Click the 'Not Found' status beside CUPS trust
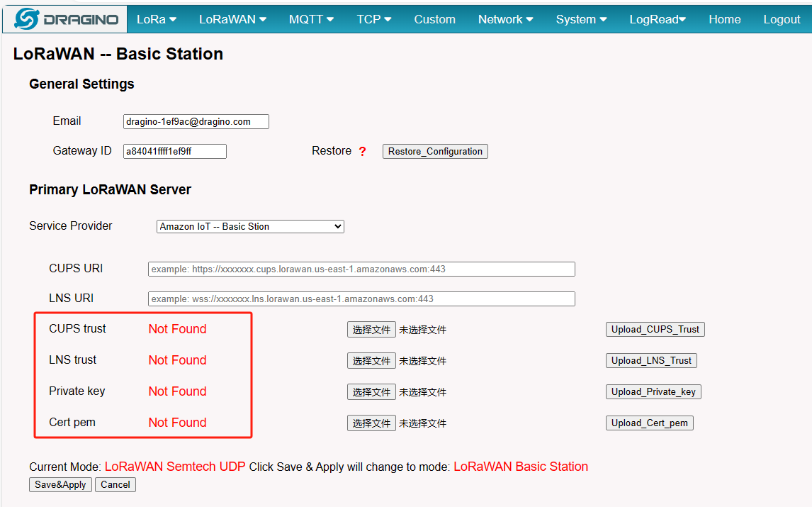Image resolution: width=812 pixels, height=507 pixels. tap(177, 329)
